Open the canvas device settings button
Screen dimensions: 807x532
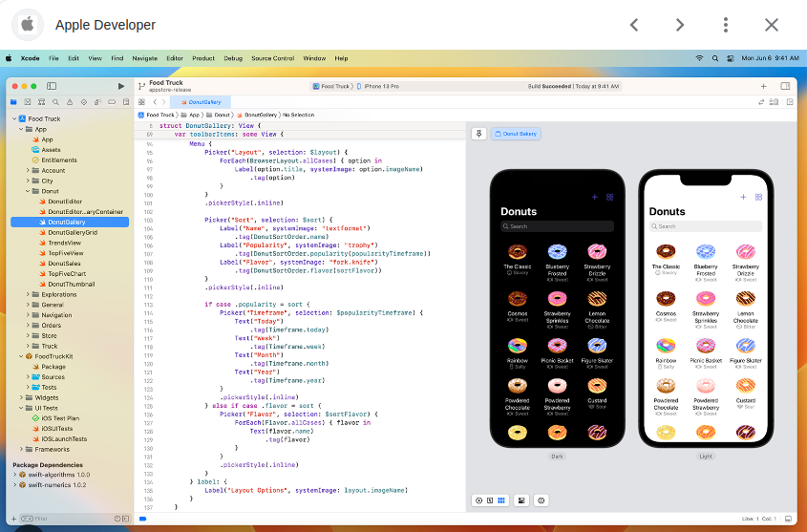pos(521,500)
